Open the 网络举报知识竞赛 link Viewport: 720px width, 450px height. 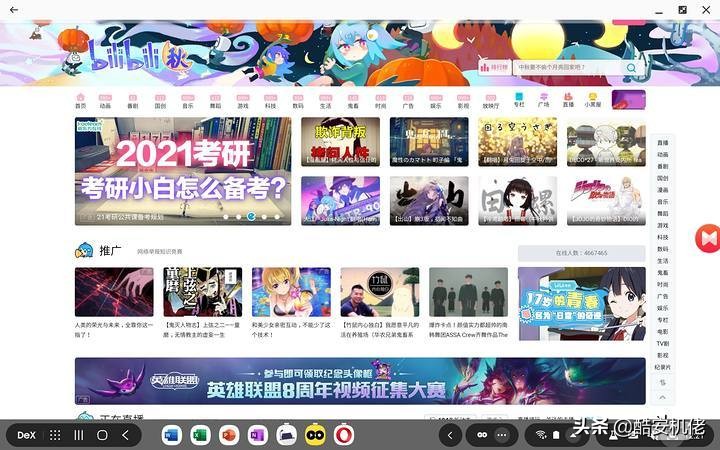pyautogui.click(x=159, y=252)
